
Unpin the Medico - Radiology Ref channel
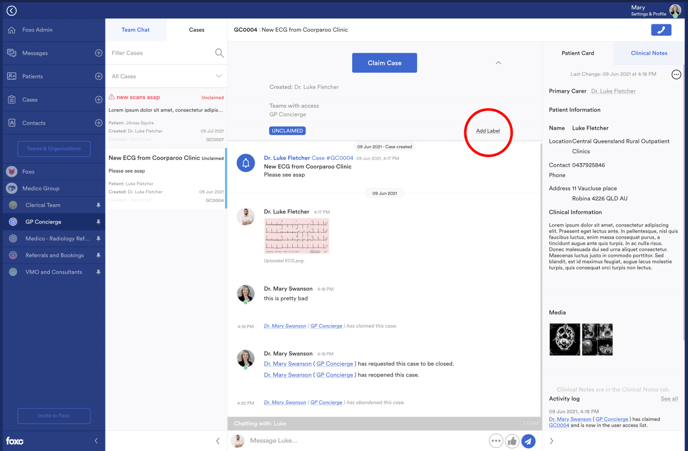click(98, 238)
